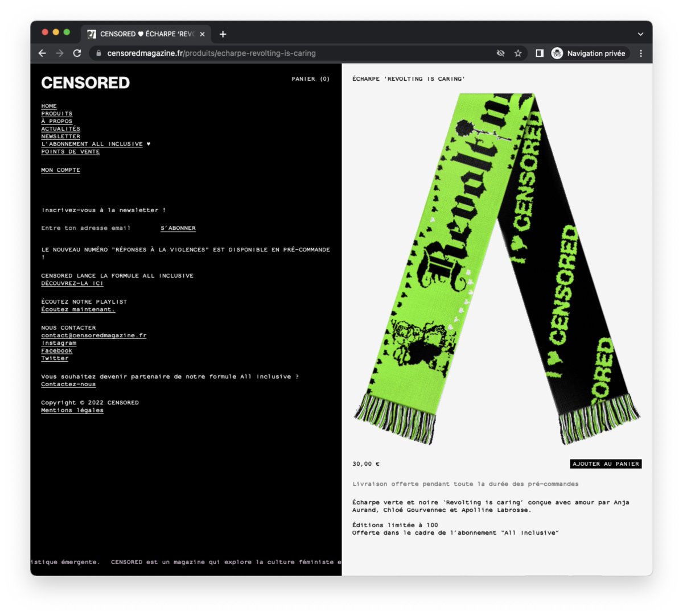Expand the tab search chevron

tap(640, 34)
